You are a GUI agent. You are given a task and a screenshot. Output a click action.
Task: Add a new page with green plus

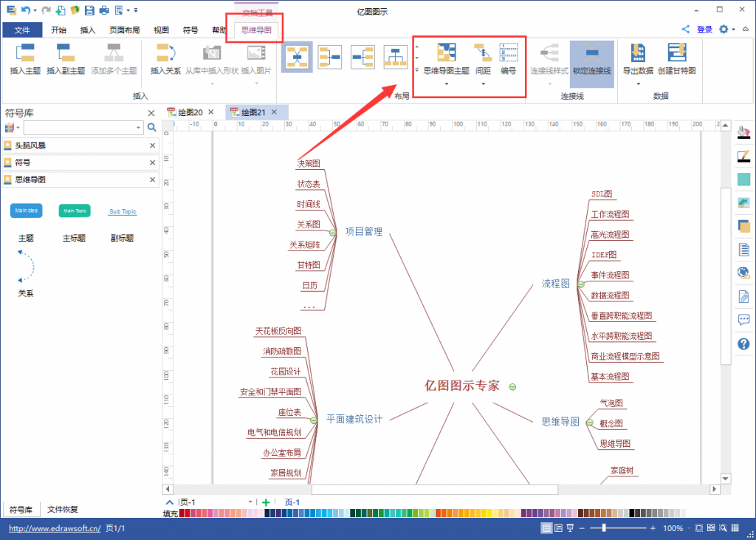(266, 502)
